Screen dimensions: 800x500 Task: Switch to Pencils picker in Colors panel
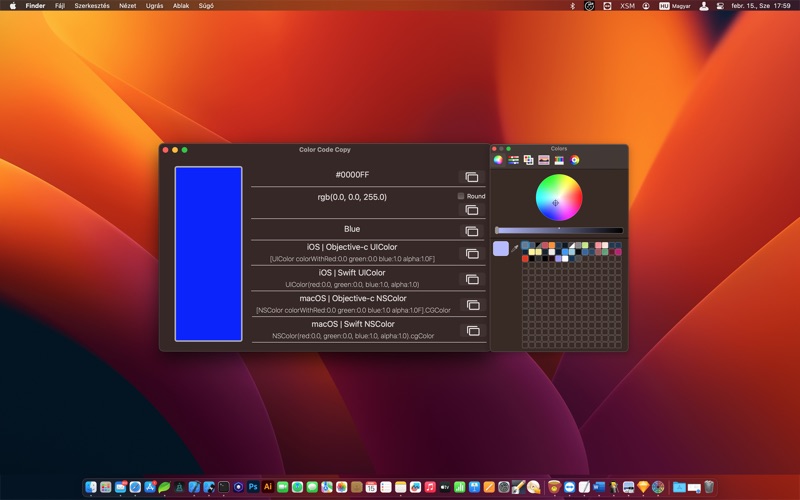tap(559, 160)
